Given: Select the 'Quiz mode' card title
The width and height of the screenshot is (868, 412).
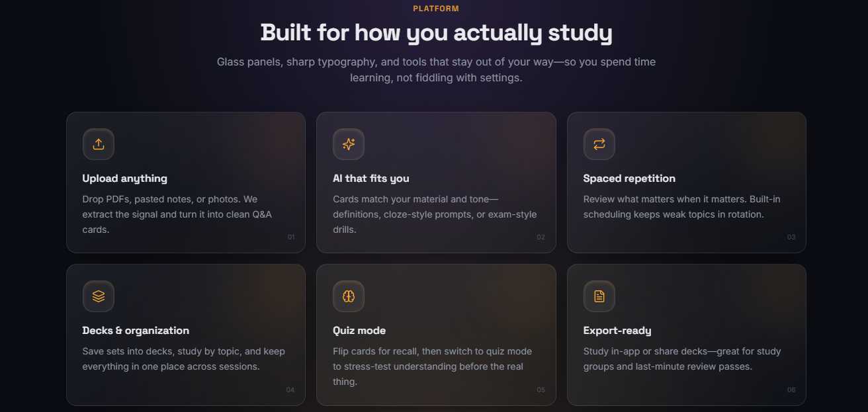Looking at the screenshot, I should (x=359, y=331).
